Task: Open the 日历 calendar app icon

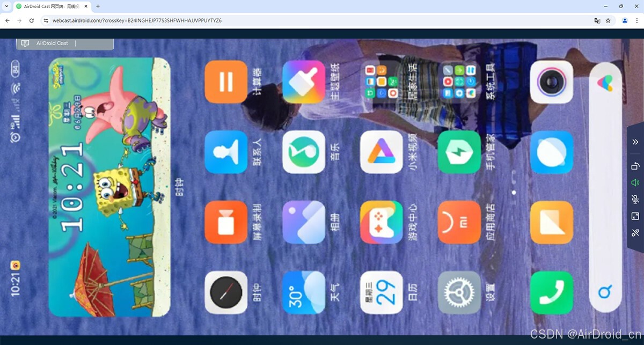Action: tap(382, 292)
